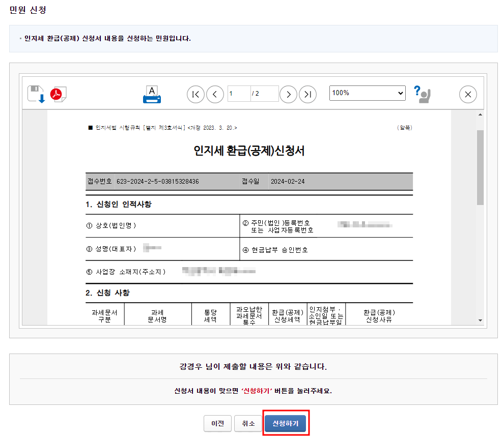Advance to page 2 with the next arrow

(x=288, y=94)
